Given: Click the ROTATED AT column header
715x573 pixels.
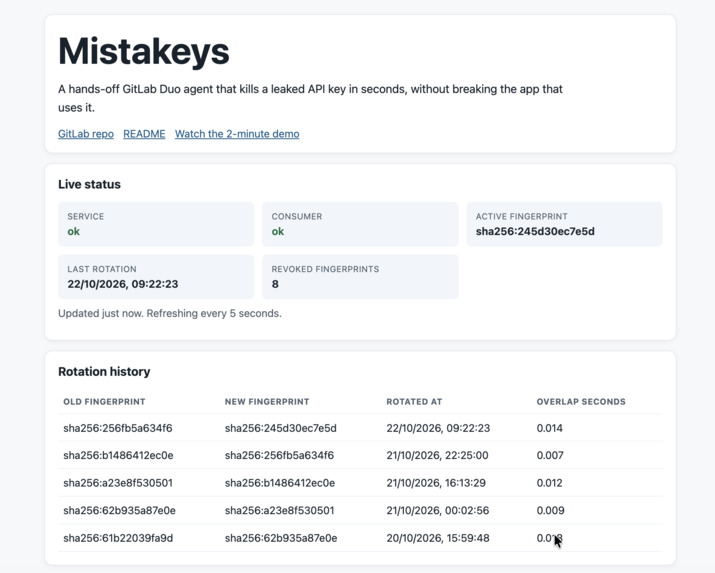Looking at the screenshot, I should (x=414, y=402).
